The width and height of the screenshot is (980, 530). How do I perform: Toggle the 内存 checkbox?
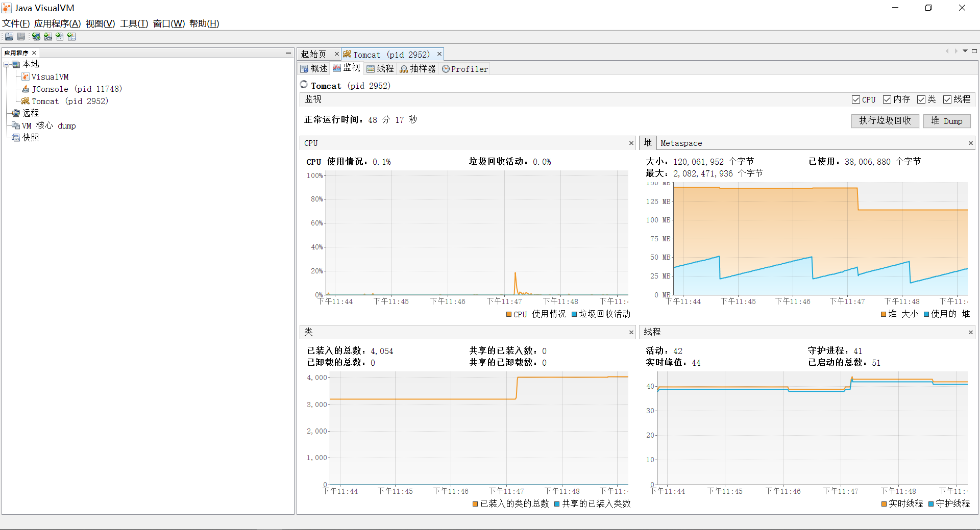887,99
